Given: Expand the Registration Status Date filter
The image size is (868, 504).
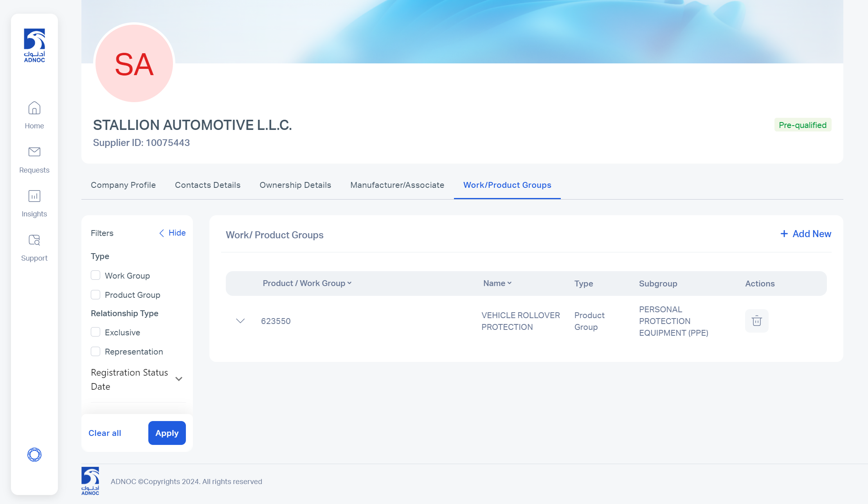Looking at the screenshot, I should pos(179,379).
